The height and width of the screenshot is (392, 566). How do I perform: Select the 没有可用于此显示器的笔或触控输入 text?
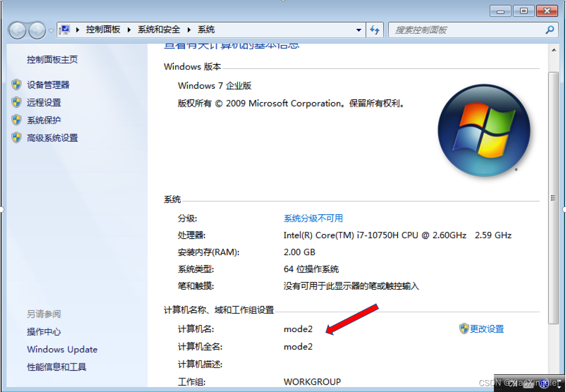point(352,286)
